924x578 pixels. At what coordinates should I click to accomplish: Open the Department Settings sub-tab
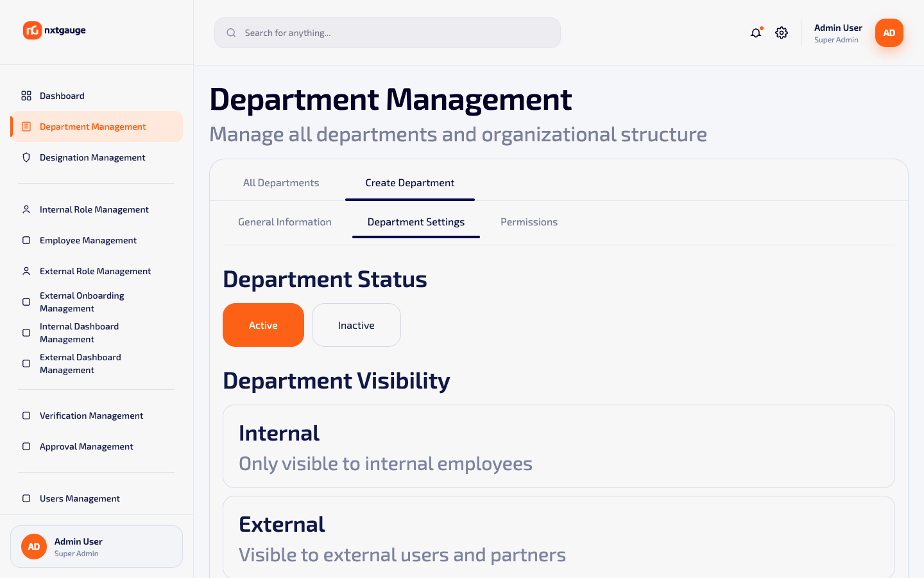[416, 222]
